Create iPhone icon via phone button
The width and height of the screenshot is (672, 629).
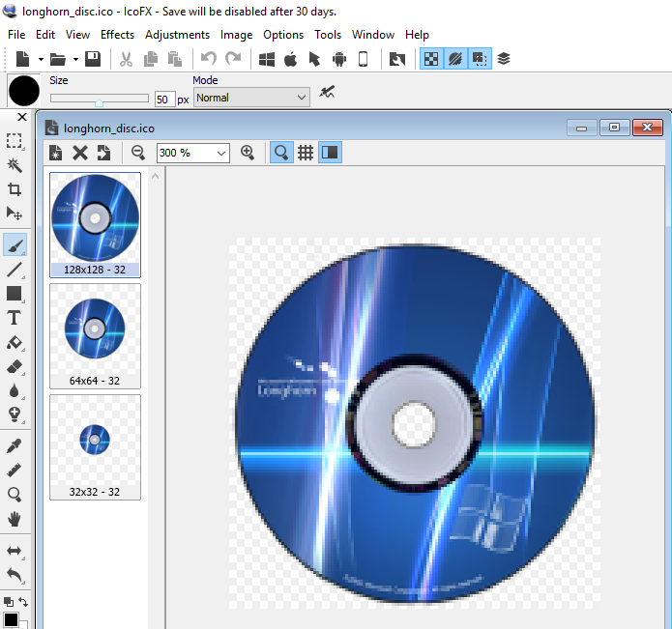tap(363, 59)
